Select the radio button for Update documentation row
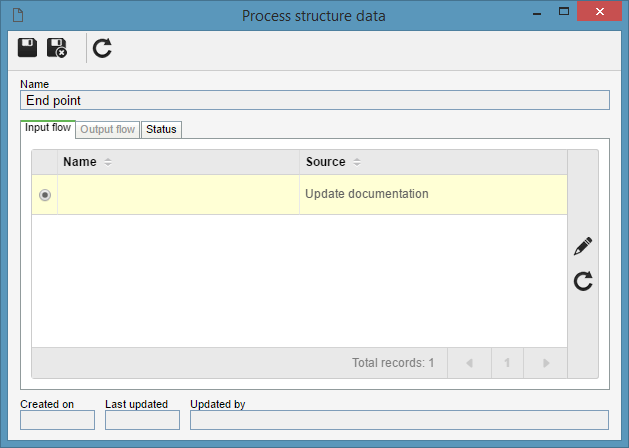 [x=45, y=195]
